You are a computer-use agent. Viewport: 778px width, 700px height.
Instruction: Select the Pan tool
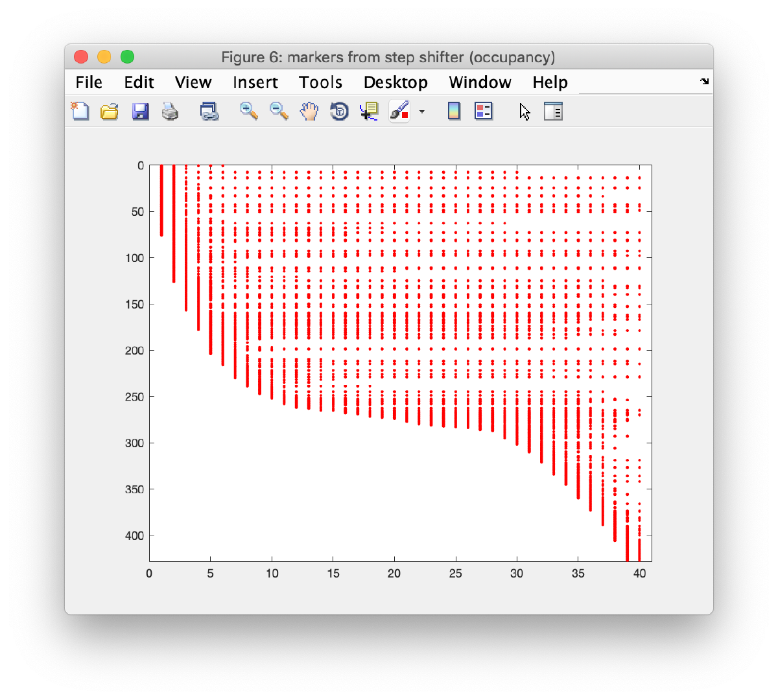click(309, 111)
